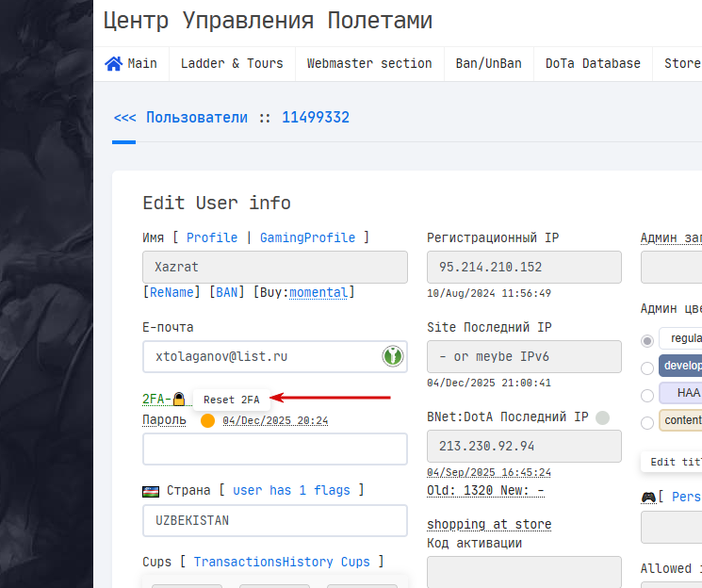Click the Site last IP field
The height and width of the screenshot is (588, 702).
(524, 356)
